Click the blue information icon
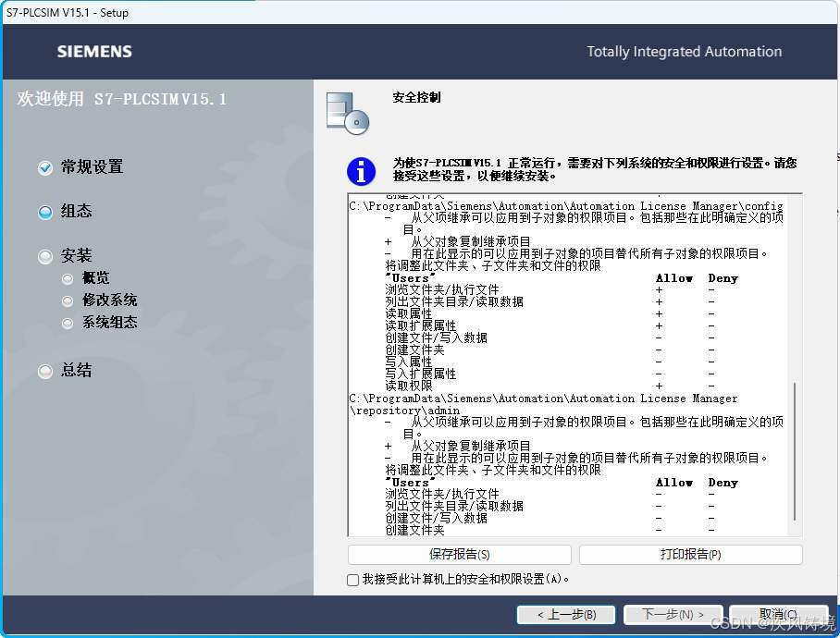The image size is (840, 638). (x=361, y=171)
